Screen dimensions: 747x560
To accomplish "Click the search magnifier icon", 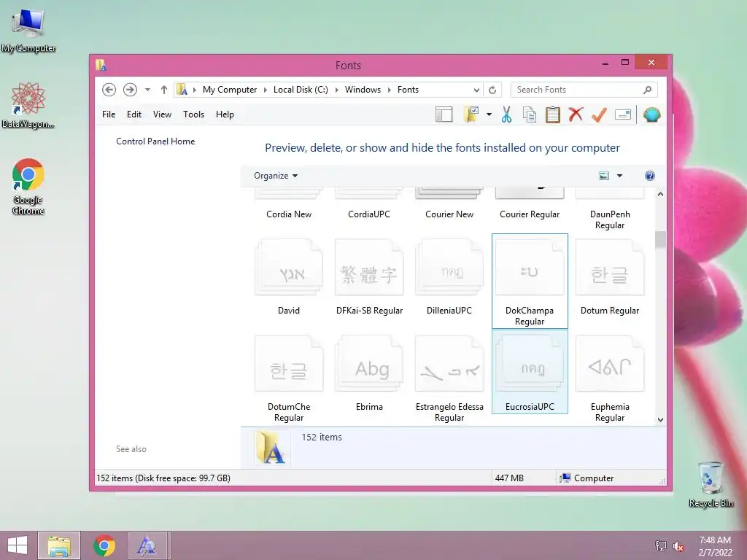I will coord(648,90).
